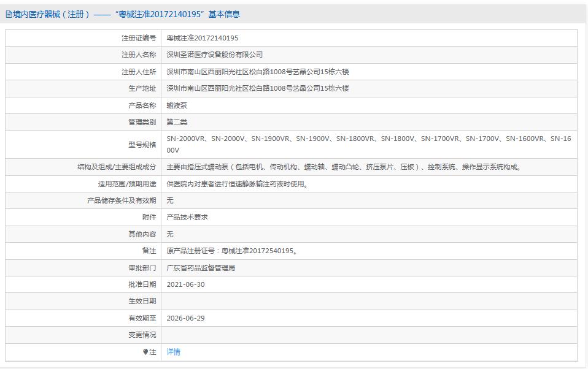Select product name 输液泵
Viewport: 588px width, 369px height.
click(x=177, y=105)
